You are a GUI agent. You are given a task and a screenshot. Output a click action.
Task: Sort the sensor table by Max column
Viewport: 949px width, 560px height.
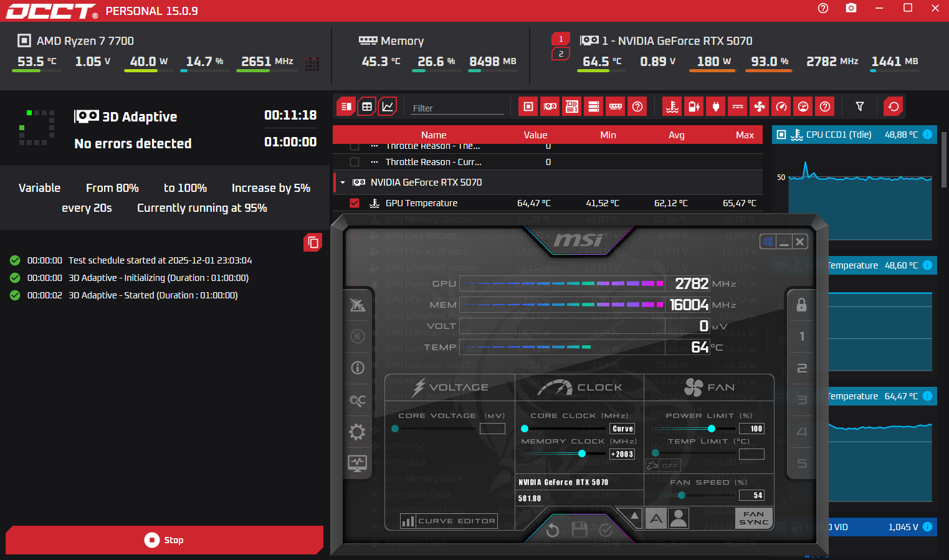(x=745, y=135)
